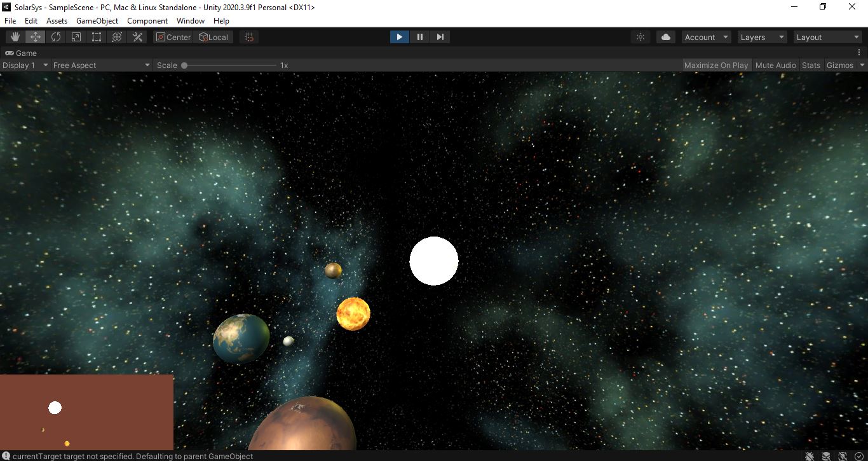This screenshot has width=868, height=461.
Task: Select the Move tool
Action: (36, 37)
